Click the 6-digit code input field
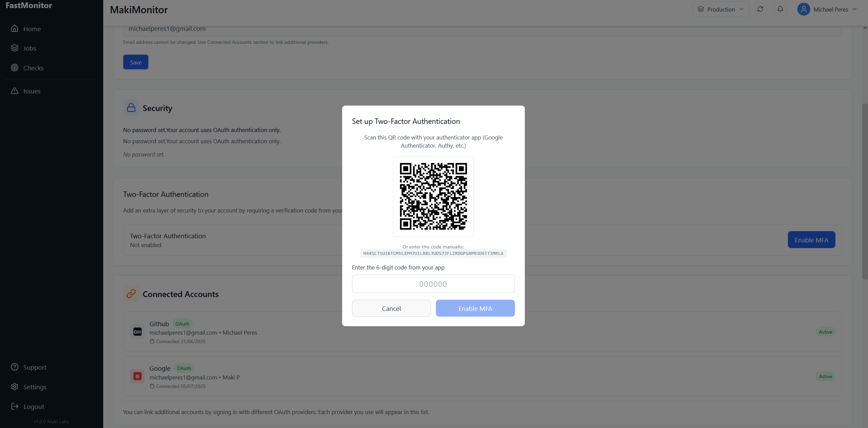Screen dimensions: 868x428 click(433, 284)
